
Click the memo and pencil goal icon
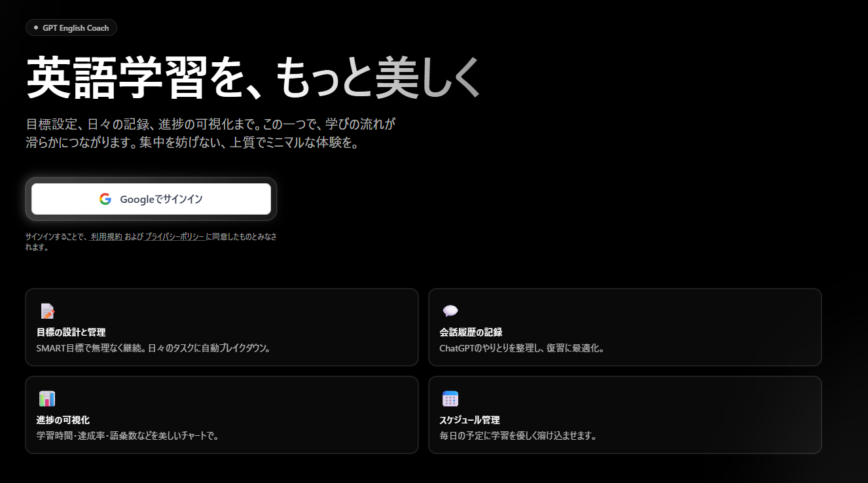[x=47, y=312]
